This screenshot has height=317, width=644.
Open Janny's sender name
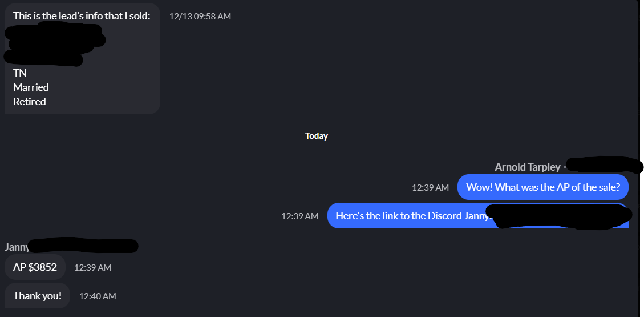tap(16, 247)
